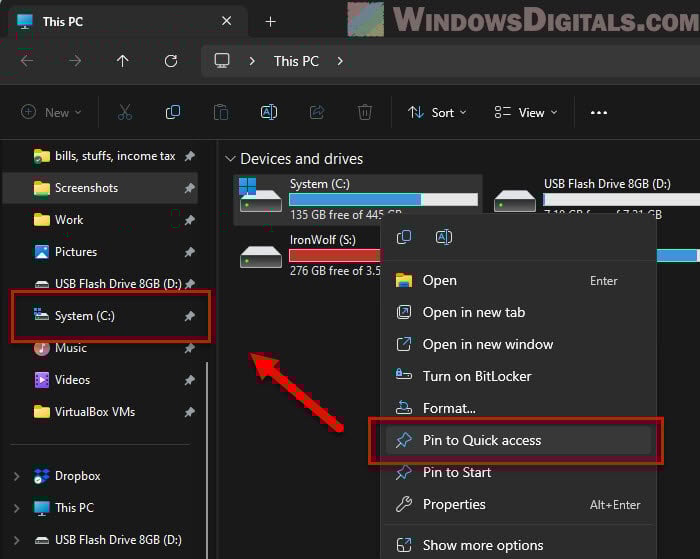
Task: Click the Copy toolbar icon
Action: (x=173, y=113)
